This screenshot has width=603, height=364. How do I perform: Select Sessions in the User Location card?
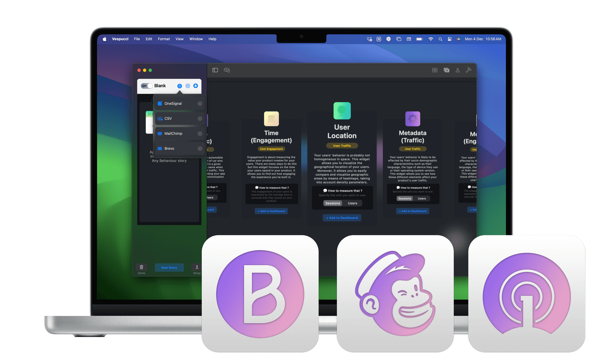click(333, 203)
